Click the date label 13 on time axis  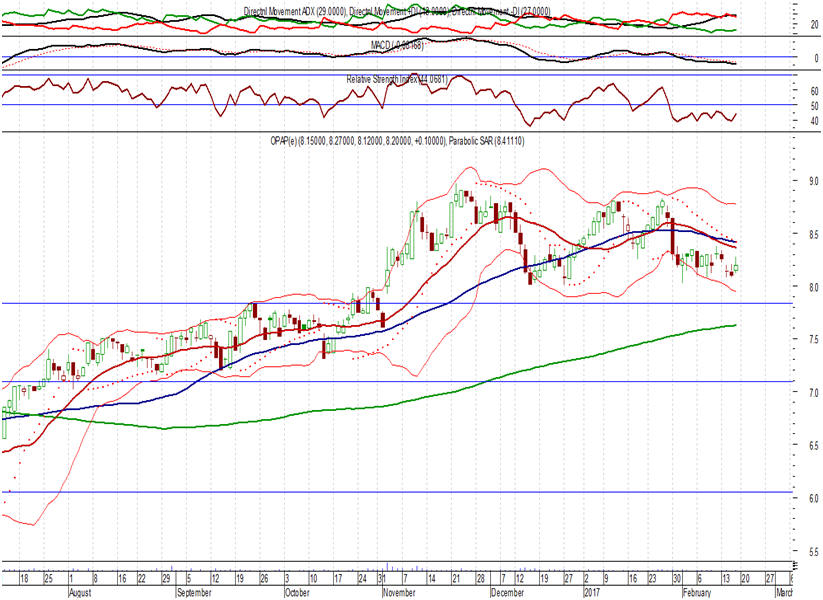pyautogui.click(x=726, y=578)
